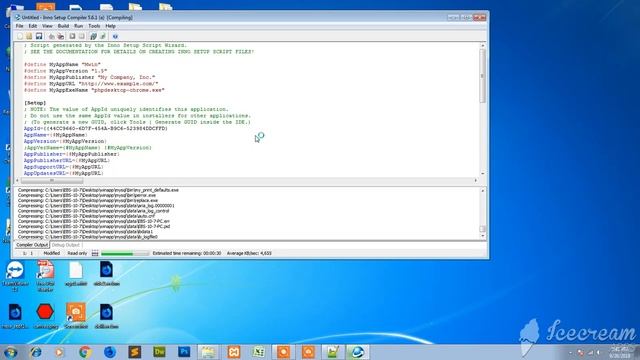640x360 pixels.
Task: Open the Edit menu
Action: [x=33, y=26]
